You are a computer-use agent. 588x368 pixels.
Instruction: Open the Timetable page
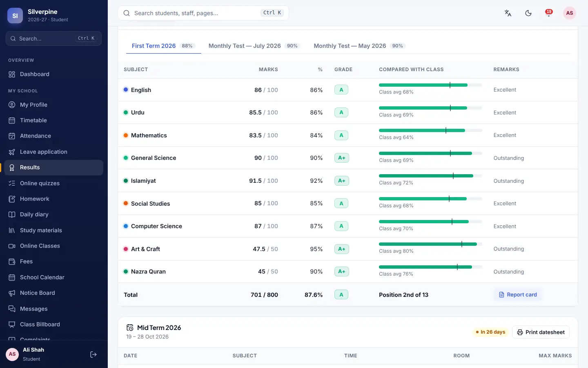click(x=53, y=120)
